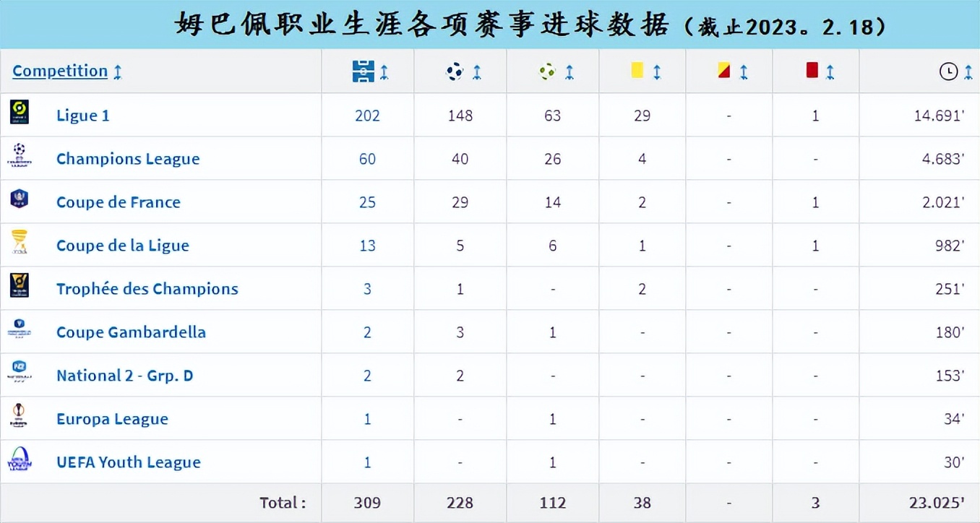Click the yellow card icon header

tap(637, 69)
